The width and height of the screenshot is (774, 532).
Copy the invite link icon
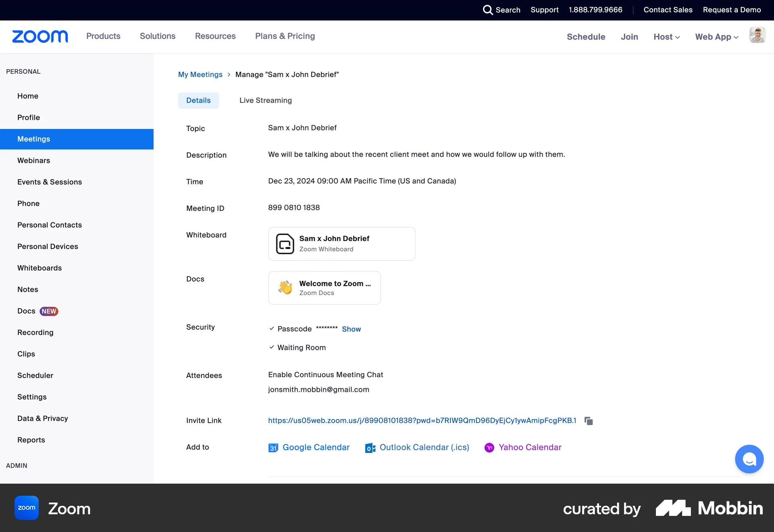[x=589, y=421]
